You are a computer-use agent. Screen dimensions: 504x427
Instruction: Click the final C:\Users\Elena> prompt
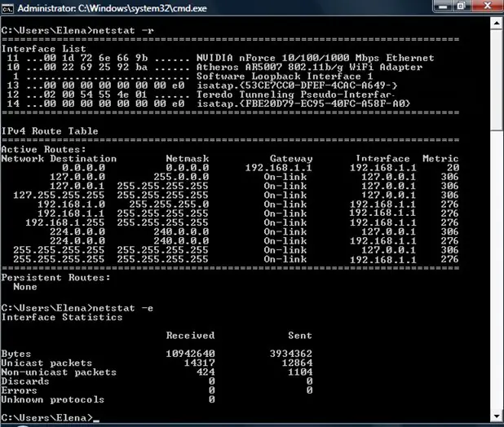(46, 418)
